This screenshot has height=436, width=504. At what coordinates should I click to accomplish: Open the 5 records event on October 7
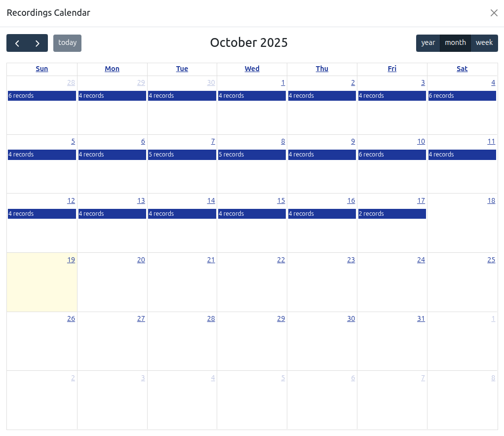pyautogui.click(x=182, y=155)
